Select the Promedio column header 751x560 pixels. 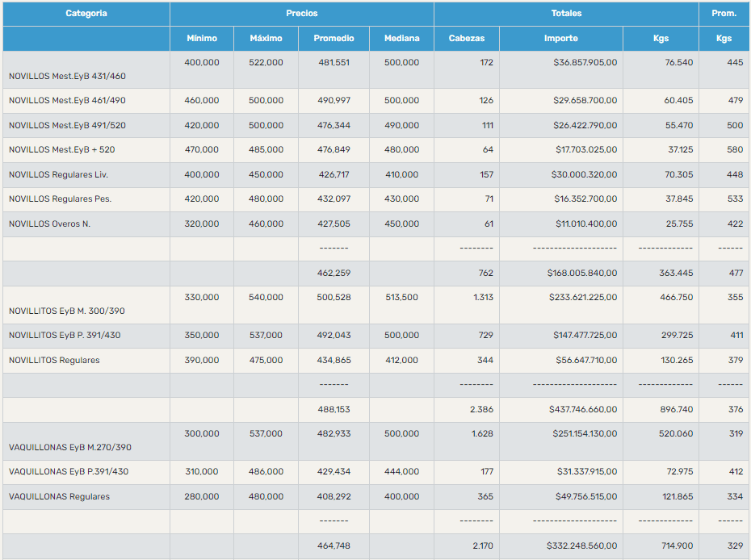pyautogui.click(x=334, y=39)
